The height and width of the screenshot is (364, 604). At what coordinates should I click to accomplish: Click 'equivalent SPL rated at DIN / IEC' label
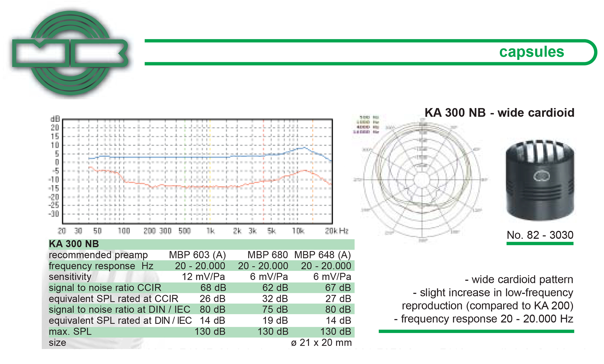[120, 320]
